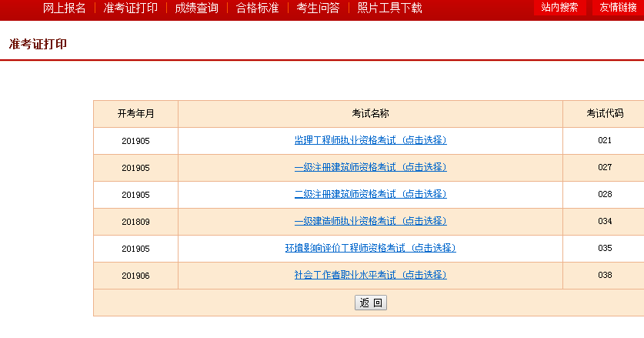Choose the 一级注册建筑师资格考试 link
The image size is (644, 338).
[x=370, y=167]
